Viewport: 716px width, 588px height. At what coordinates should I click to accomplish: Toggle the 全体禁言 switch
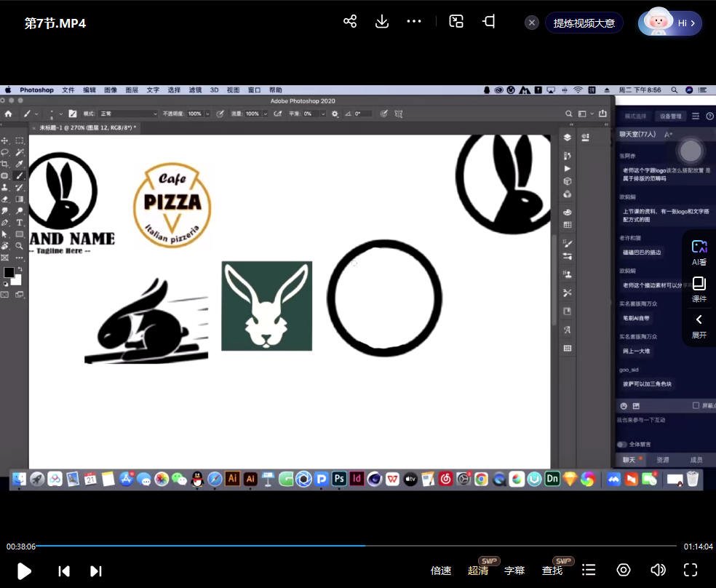click(x=622, y=444)
